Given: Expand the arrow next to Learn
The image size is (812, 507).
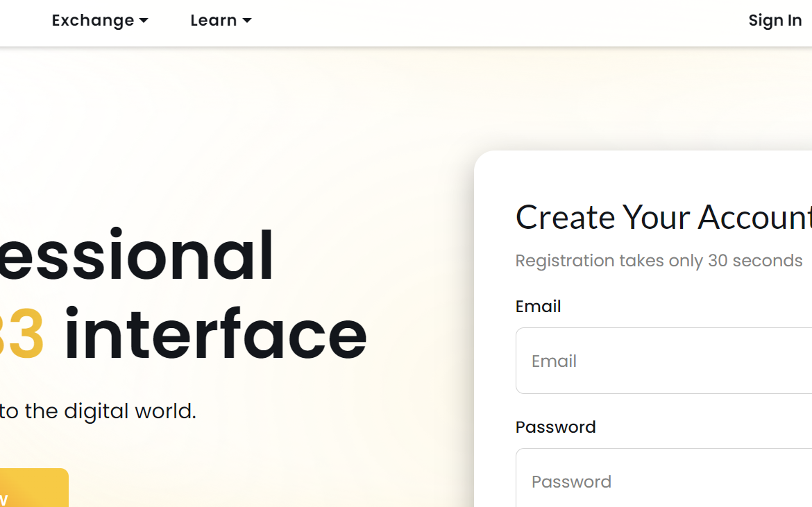Looking at the screenshot, I should (x=246, y=21).
